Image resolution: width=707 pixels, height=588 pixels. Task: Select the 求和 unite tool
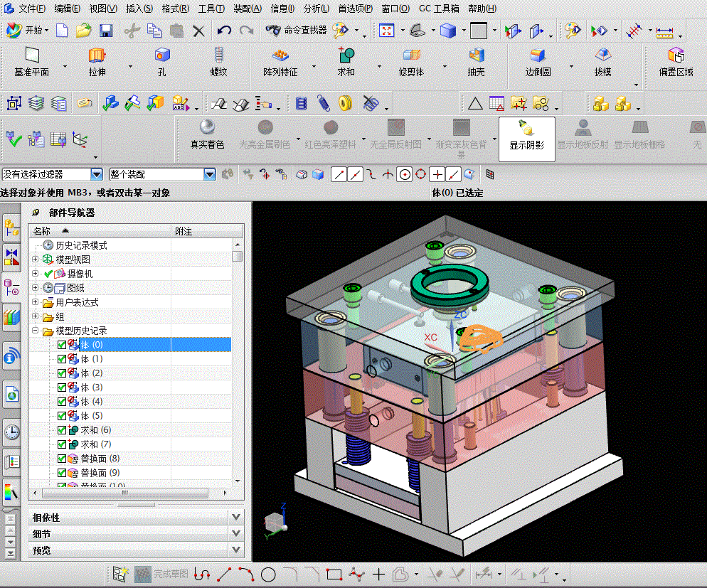click(x=346, y=62)
